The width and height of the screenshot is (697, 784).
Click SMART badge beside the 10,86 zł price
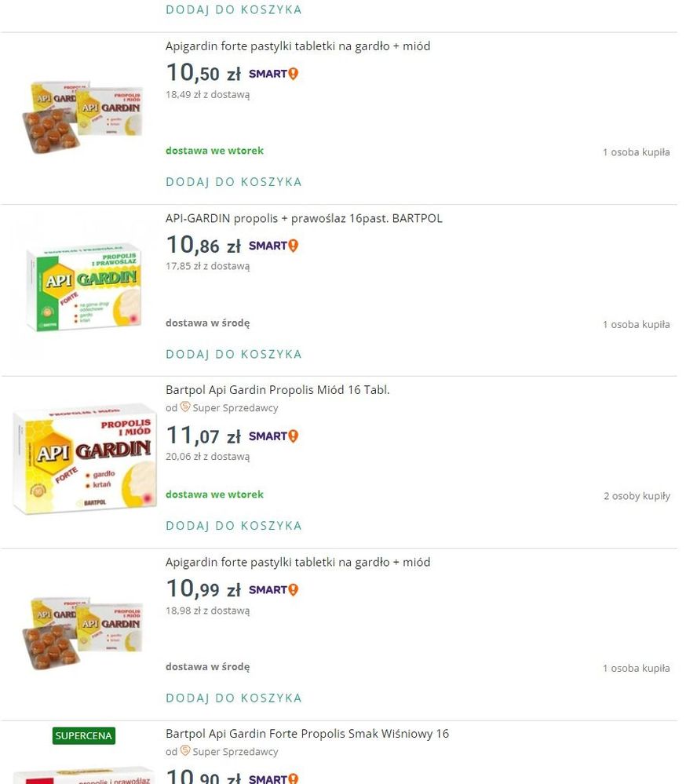click(x=273, y=246)
